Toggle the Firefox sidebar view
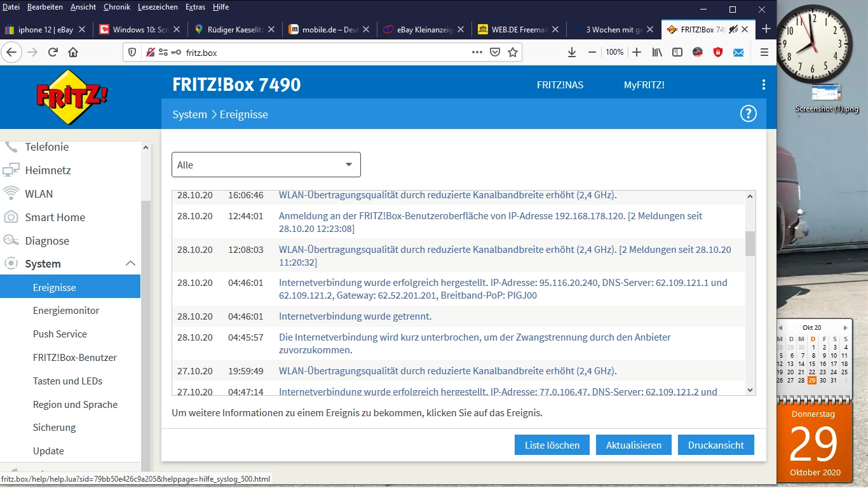Viewport: 868px width, 488px height. coord(677,52)
